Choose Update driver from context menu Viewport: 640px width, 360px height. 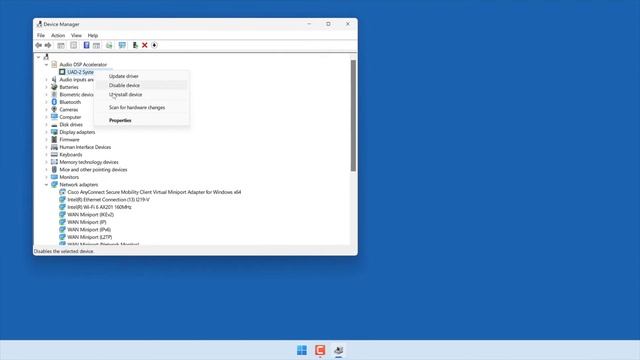(141, 76)
